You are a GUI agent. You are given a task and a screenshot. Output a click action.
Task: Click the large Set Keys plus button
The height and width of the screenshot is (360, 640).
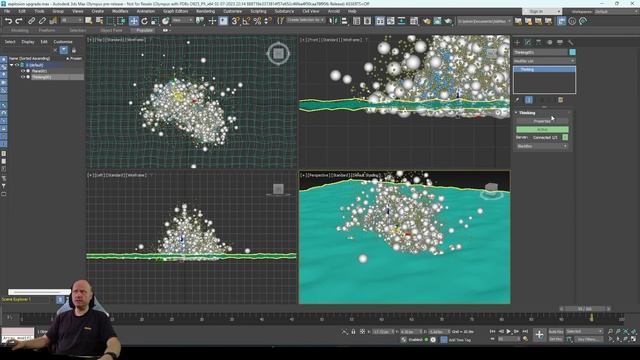539,335
